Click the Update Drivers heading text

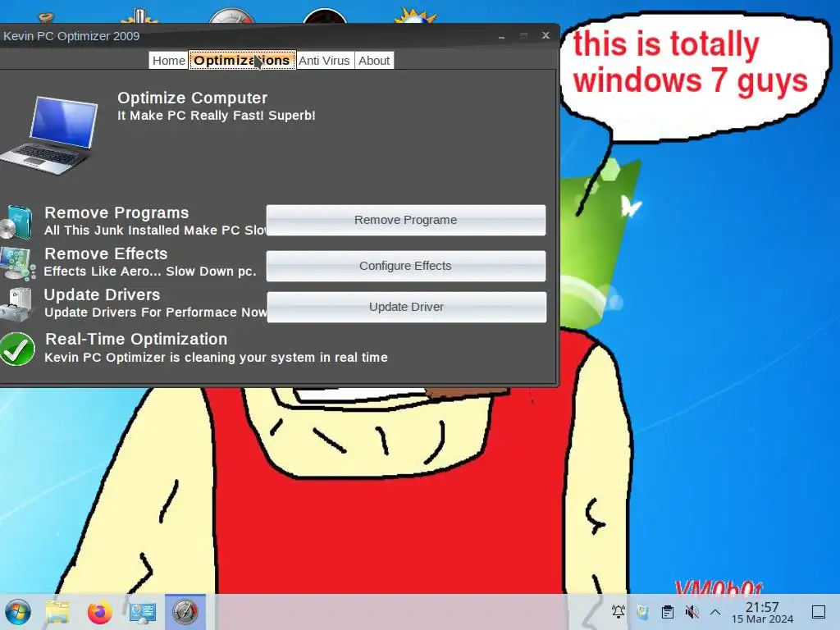[x=102, y=294]
